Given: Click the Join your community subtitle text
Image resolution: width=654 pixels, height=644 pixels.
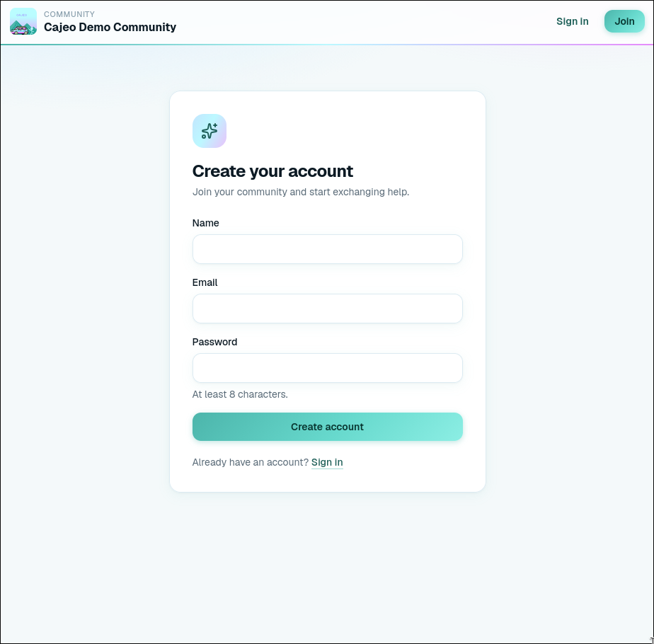Looking at the screenshot, I should (x=301, y=192).
